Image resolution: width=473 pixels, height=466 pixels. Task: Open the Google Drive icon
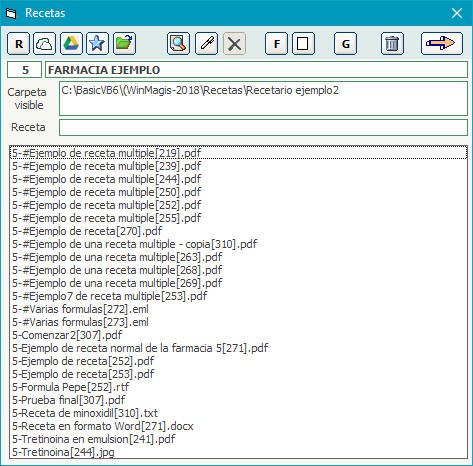click(71, 44)
